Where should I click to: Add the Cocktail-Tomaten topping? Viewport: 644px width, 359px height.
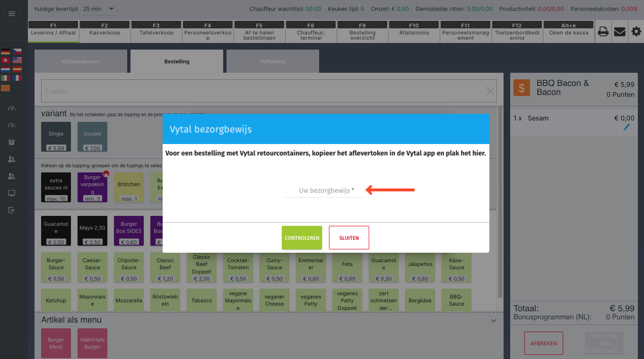[x=238, y=267]
